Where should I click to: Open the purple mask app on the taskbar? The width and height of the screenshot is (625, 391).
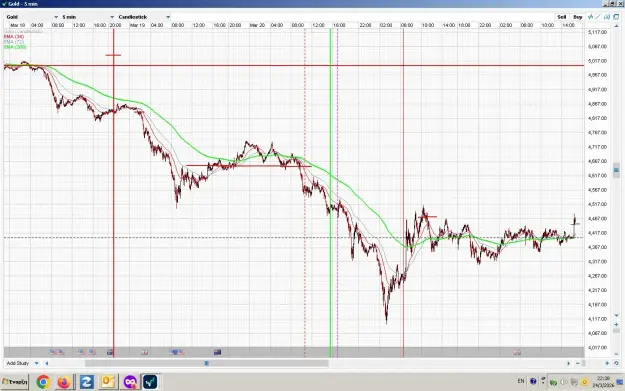pyautogui.click(x=130, y=382)
